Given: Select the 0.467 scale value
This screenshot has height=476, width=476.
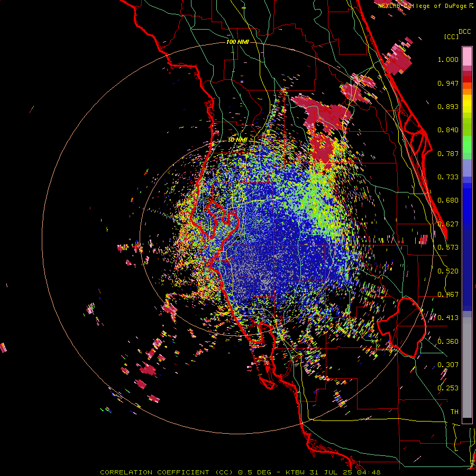Looking at the screenshot, I should tap(448, 295).
